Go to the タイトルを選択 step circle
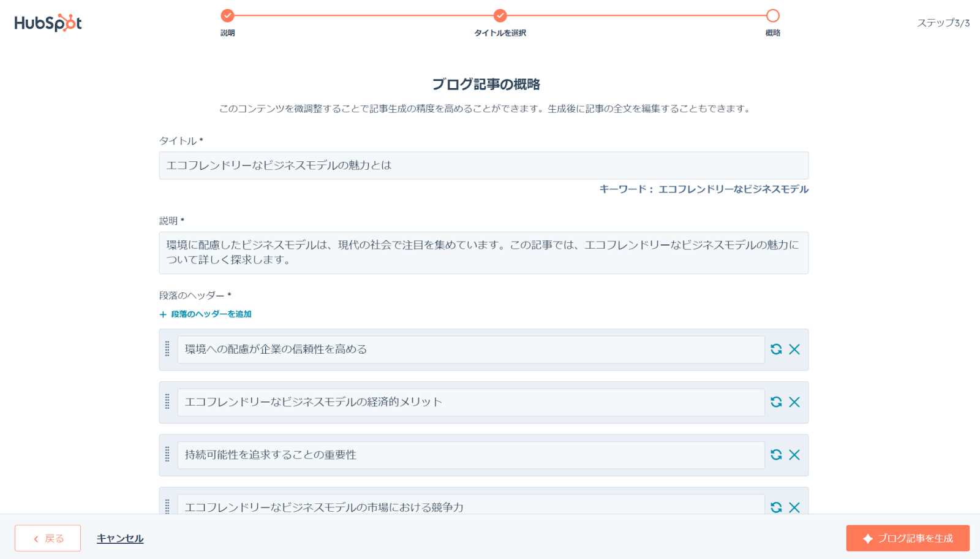The width and height of the screenshot is (980, 559). point(500,15)
